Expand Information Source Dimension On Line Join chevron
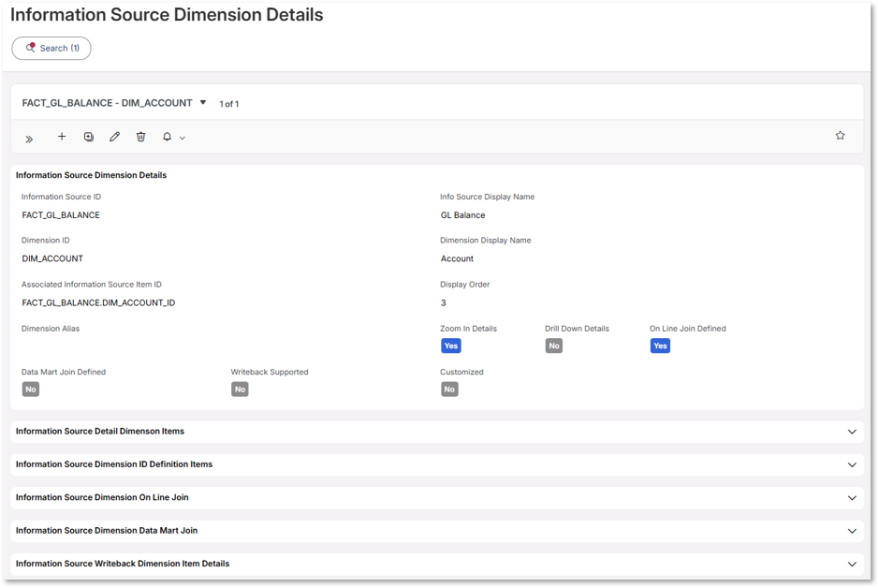879x588 pixels. coord(852,498)
